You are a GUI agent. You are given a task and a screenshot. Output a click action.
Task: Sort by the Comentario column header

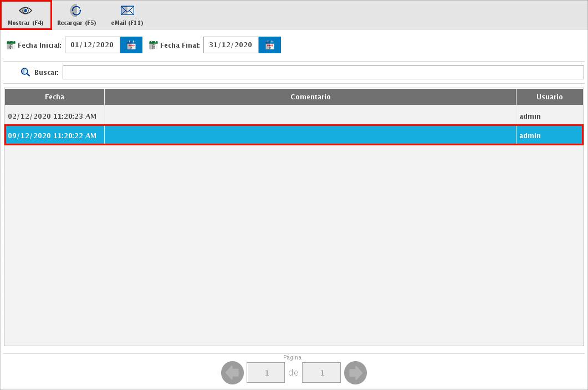[310, 97]
